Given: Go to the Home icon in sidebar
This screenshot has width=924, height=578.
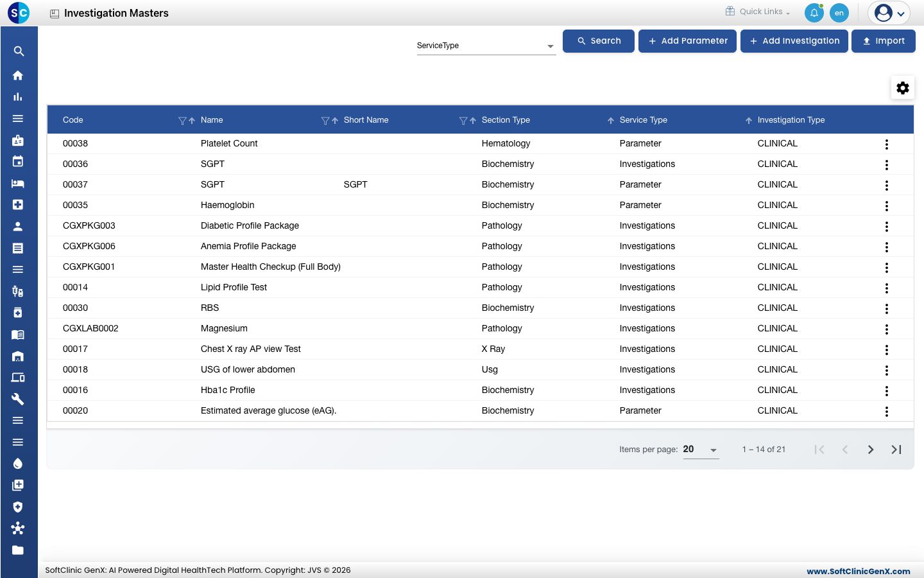Looking at the screenshot, I should coord(18,75).
